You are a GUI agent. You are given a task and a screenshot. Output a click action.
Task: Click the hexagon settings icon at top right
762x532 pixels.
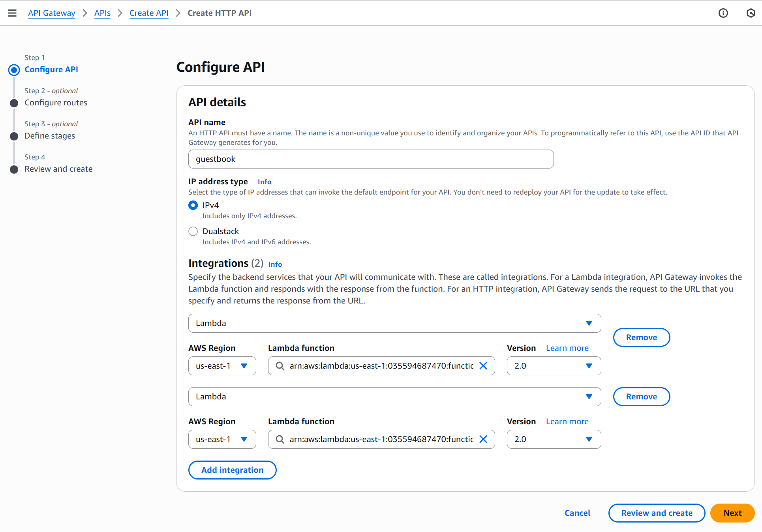pos(751,13)
